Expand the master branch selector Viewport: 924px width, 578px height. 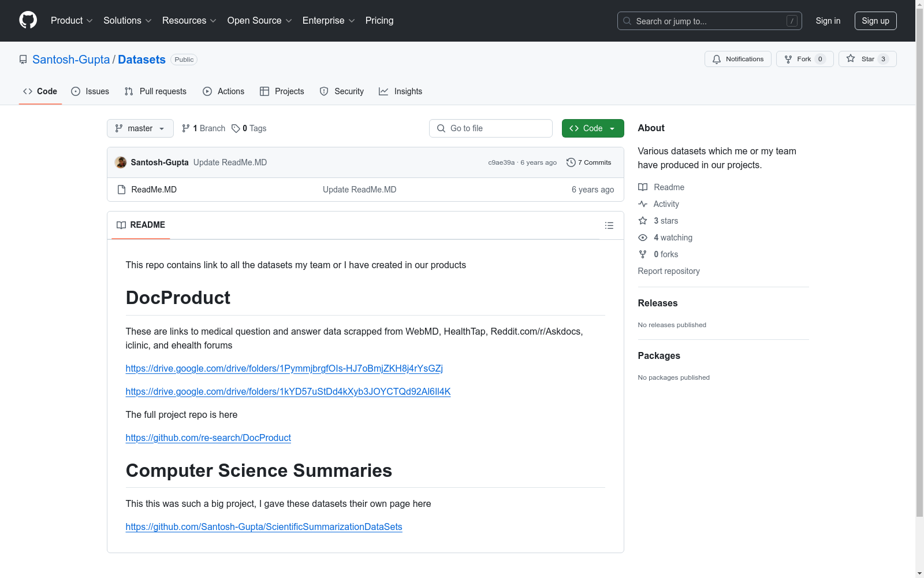pyautogui.click(x=140, y=128)
